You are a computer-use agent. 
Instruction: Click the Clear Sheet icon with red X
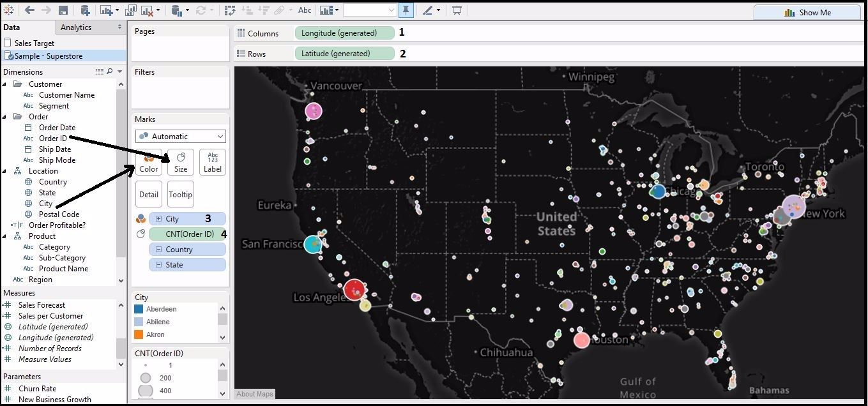(x=147, y=10)
